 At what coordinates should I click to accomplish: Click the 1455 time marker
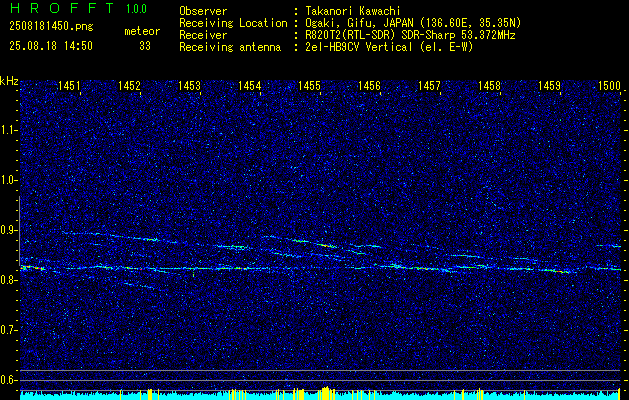coord(309,85)
